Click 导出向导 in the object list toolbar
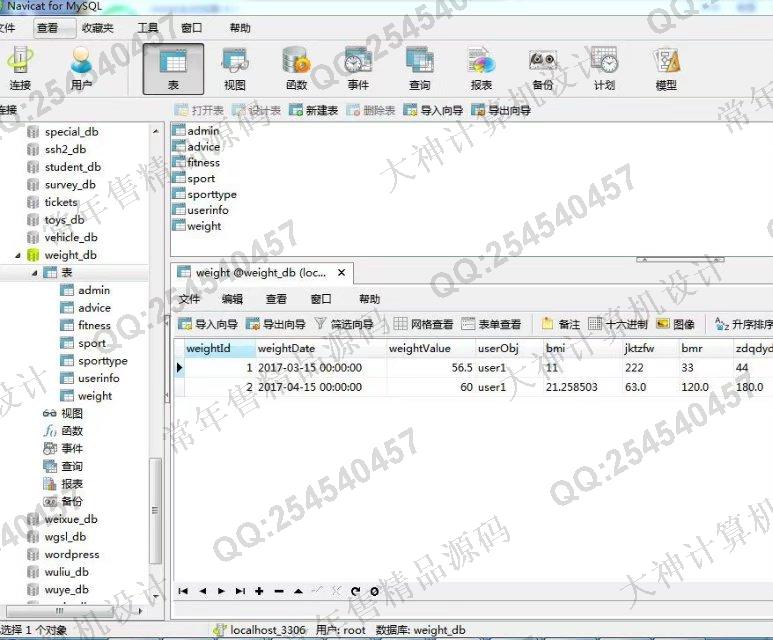Screen dimensions: 773x640 (501, 110)
